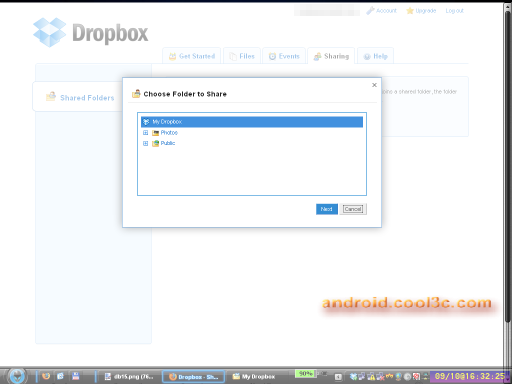Click the 90% battery indicator

point(305,374)
